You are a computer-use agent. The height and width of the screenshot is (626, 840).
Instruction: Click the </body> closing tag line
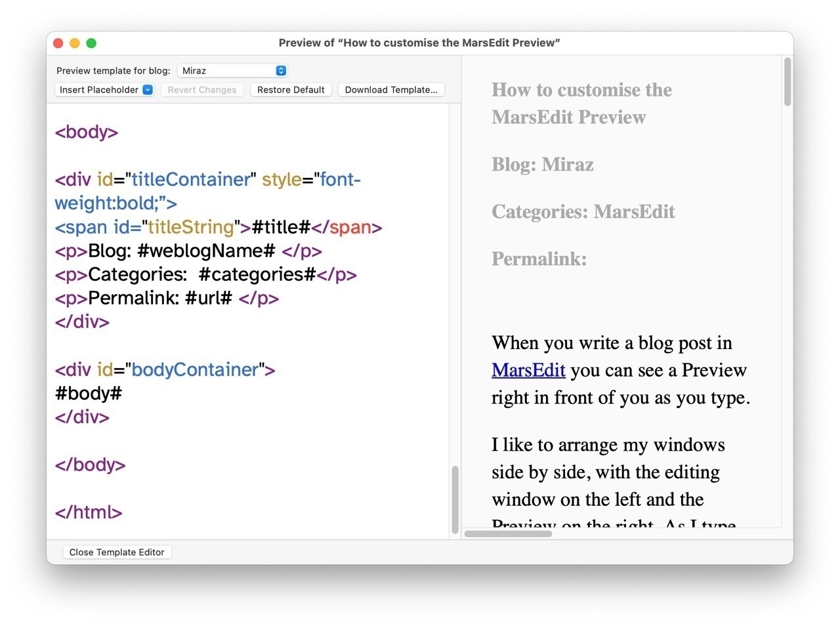coord(91,465)
